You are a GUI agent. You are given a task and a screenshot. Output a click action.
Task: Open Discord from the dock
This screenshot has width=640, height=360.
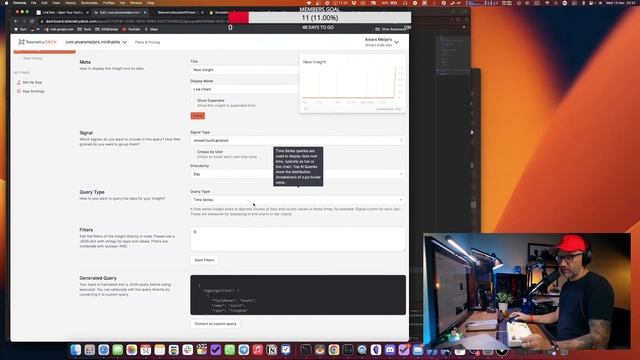(390, 350)
